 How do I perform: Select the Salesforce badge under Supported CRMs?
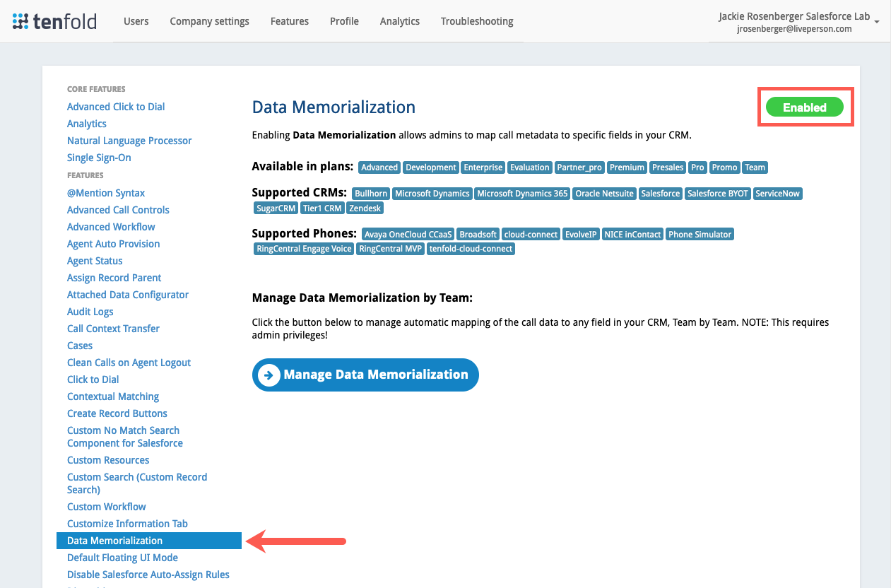tap(660, 193)
